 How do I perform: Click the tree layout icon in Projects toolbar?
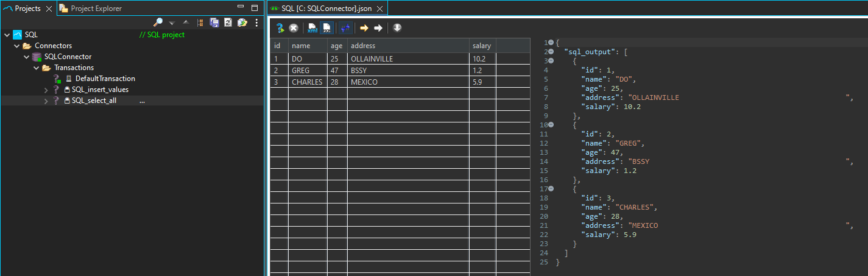click(200, 23)
